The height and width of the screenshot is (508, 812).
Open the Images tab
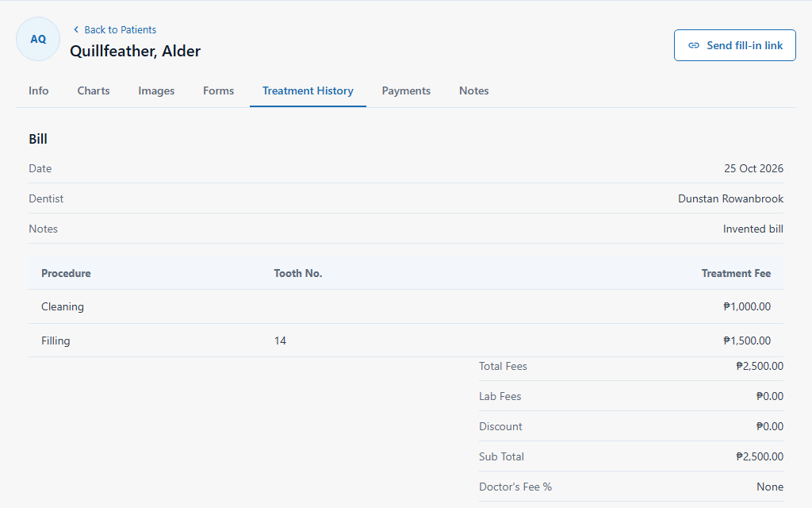pos(156,90)
